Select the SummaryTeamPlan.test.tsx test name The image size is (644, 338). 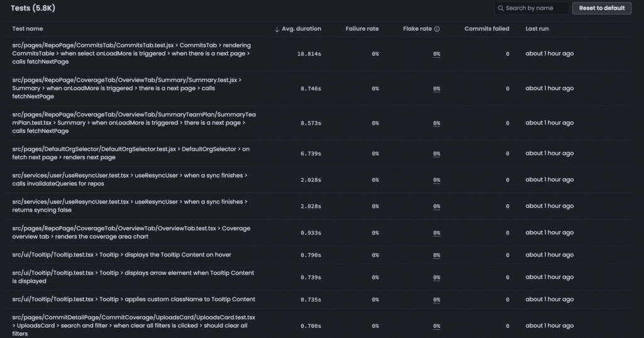134,123
